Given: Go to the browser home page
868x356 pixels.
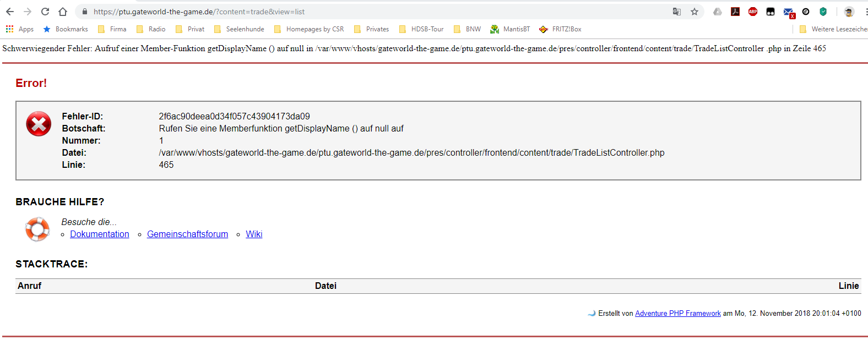Looking at the screenshot, I should [63, 12].
